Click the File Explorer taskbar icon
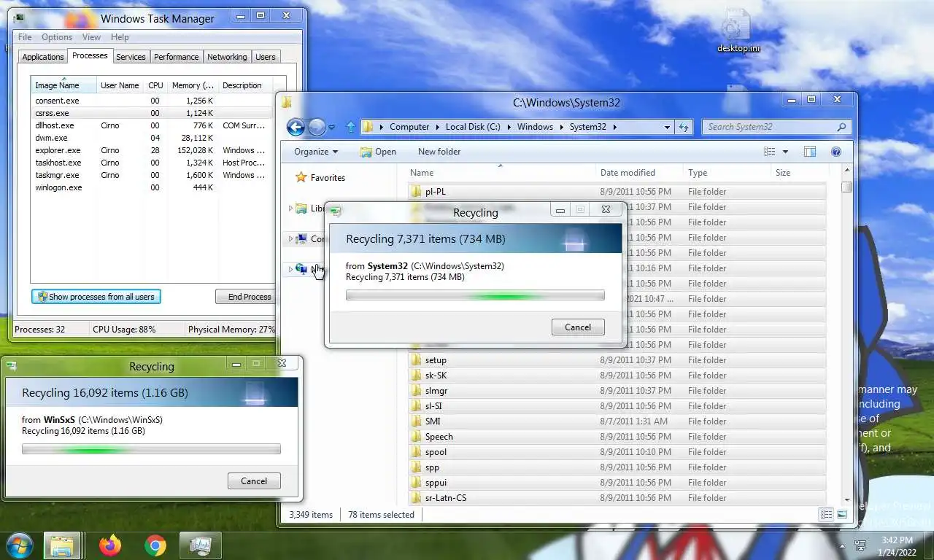Screen dimensions: 934x560 pyautogui.click(x=62, y=545)
